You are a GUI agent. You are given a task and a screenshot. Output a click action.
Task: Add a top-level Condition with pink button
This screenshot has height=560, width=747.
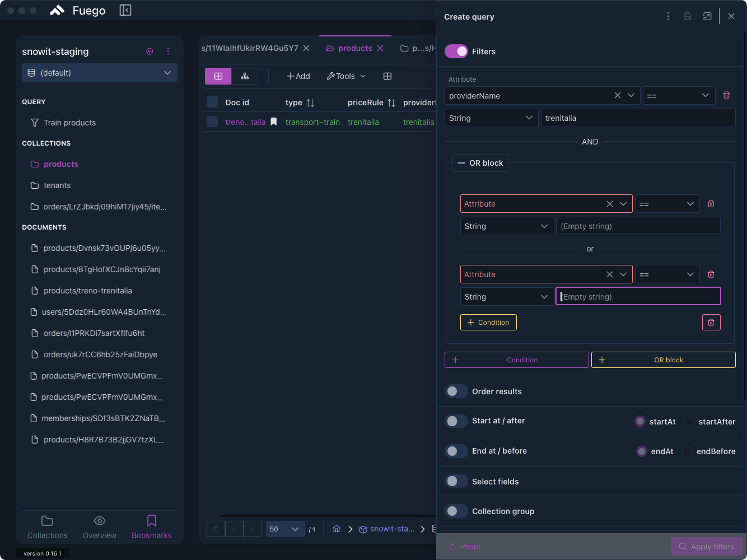(517, 360)
